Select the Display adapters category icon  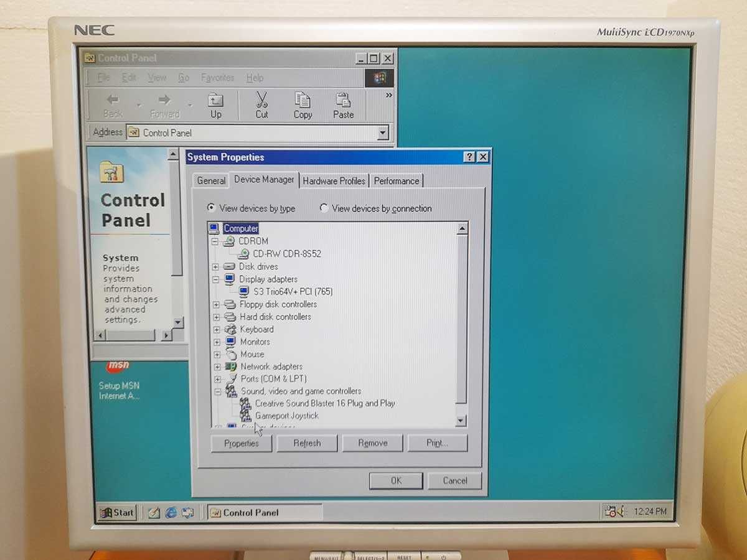[230, 279]
